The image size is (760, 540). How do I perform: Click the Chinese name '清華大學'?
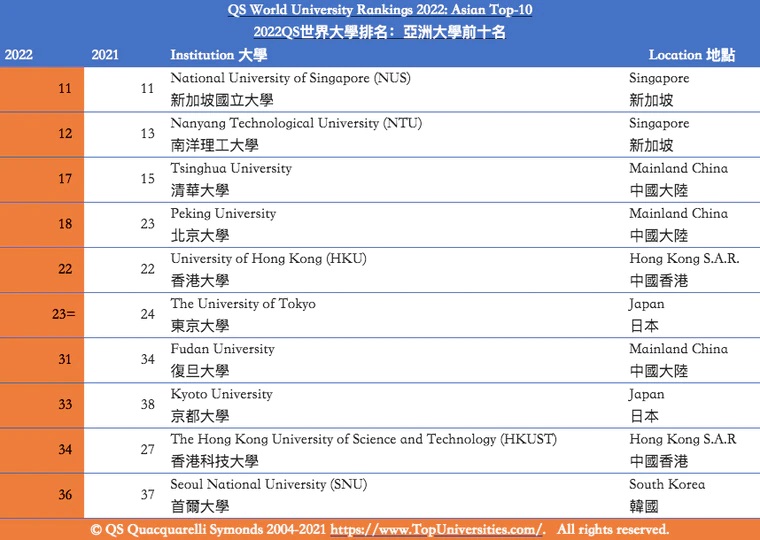tap(200, 191)
